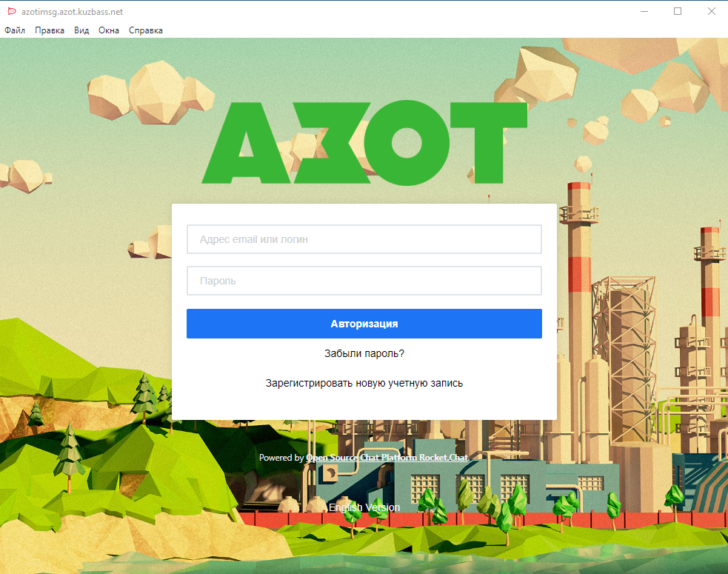Close the azotimsg window
Image resolution: width=728 pixels, height=574 pixels.
click(711, 11)
